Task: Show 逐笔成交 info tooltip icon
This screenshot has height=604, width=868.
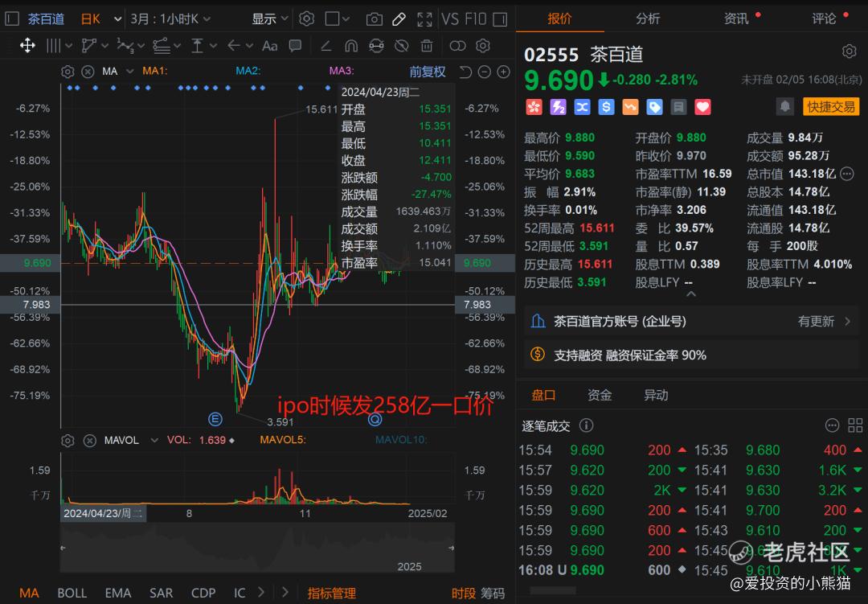Action: 586,425
